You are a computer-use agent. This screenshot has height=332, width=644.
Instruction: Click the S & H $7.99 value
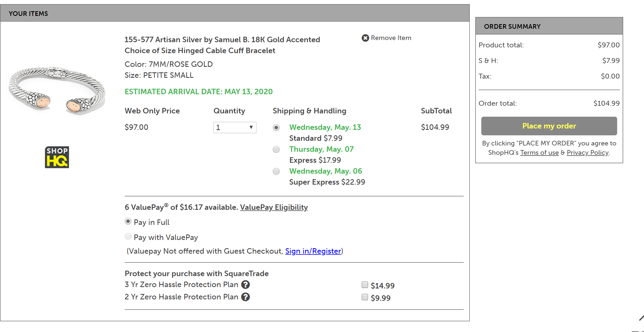[611, 61]
